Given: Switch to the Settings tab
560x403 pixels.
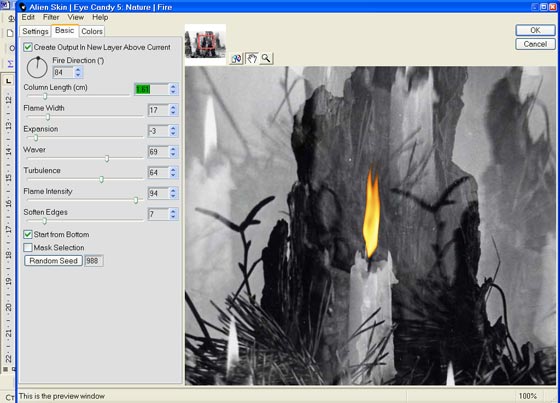Looking at the screenshot, I should [35, 31].
